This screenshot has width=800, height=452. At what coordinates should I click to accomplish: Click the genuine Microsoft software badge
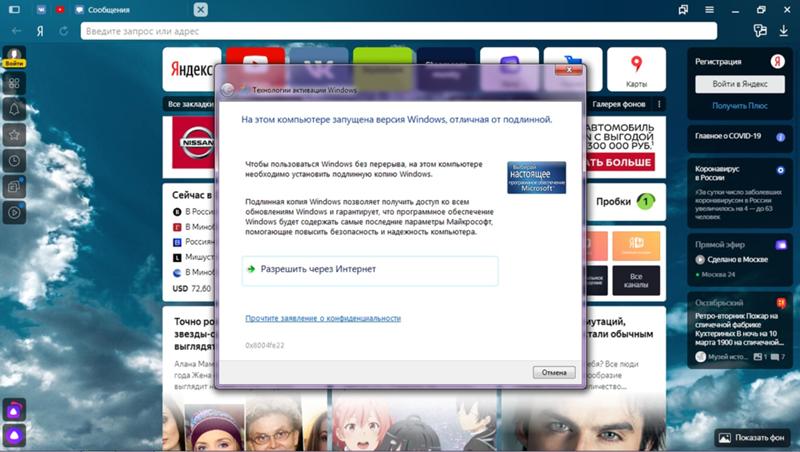point(536,178)
